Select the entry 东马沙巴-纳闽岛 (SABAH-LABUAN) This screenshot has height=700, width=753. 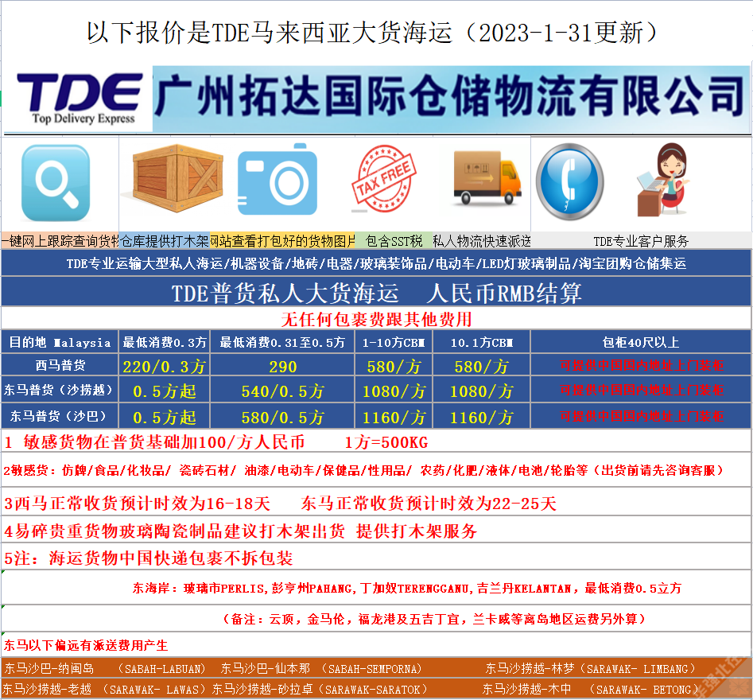coord(105,668)
